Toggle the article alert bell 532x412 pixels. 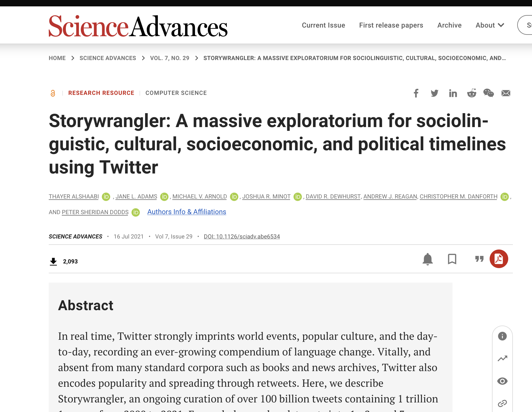pyautogui.click(x=428, y=259)
